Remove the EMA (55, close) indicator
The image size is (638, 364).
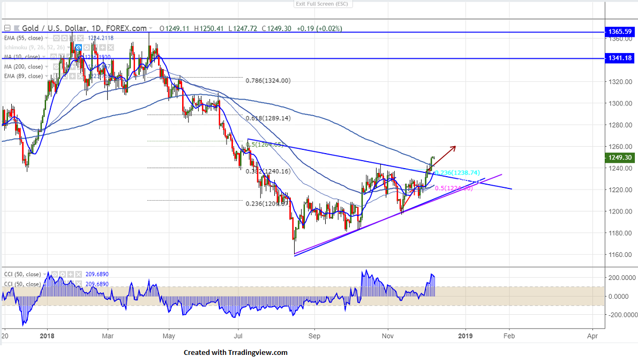click(80, 38)
